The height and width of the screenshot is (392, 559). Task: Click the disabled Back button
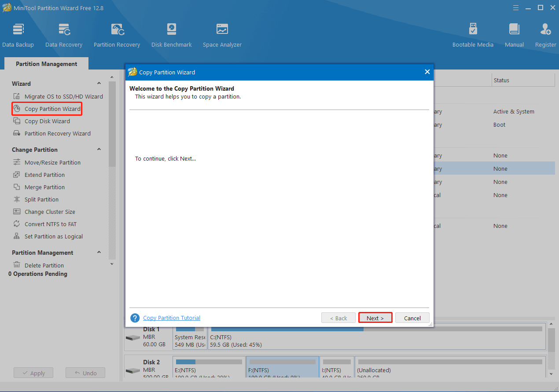pos(338,318)
